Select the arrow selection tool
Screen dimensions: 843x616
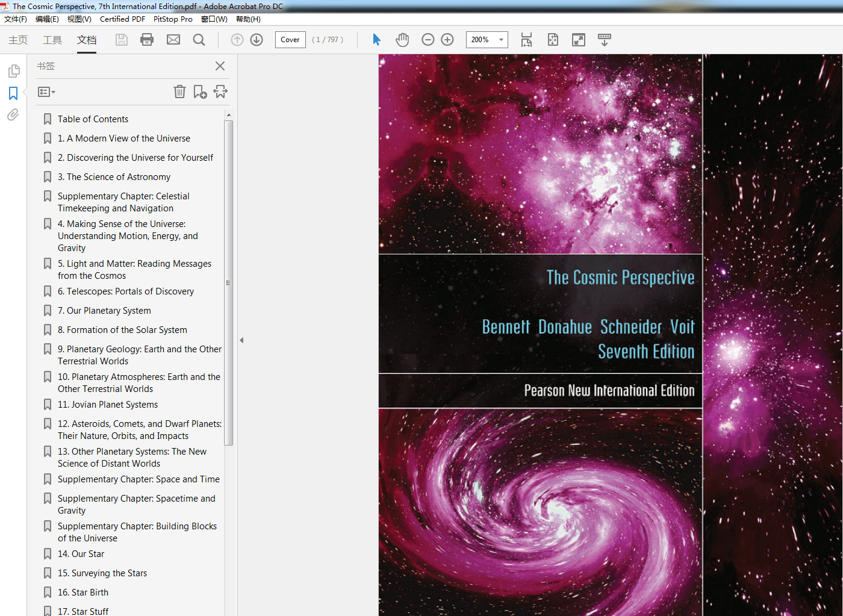[376, 40]
